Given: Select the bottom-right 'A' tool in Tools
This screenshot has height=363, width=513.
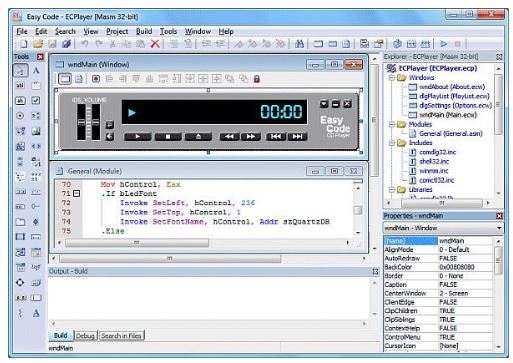Looking at the screenshot, I should click(36, 313).
